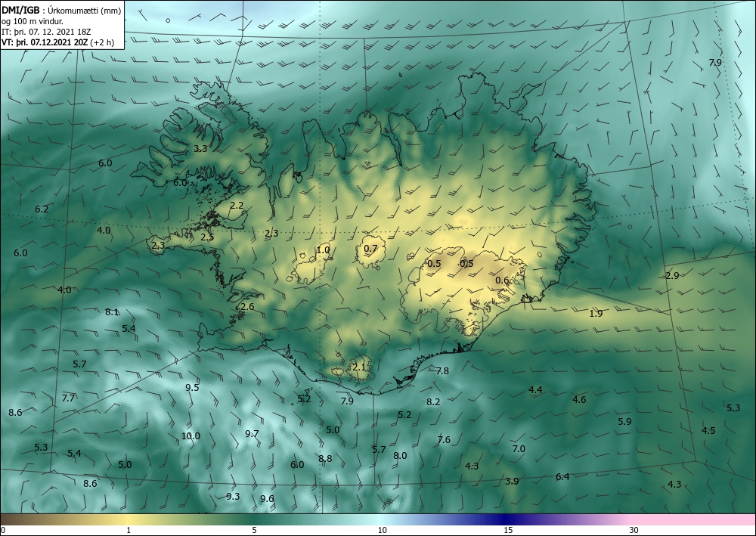
Task: Click the 4.4 value southeast of Iceland
Action: [536, 390]
